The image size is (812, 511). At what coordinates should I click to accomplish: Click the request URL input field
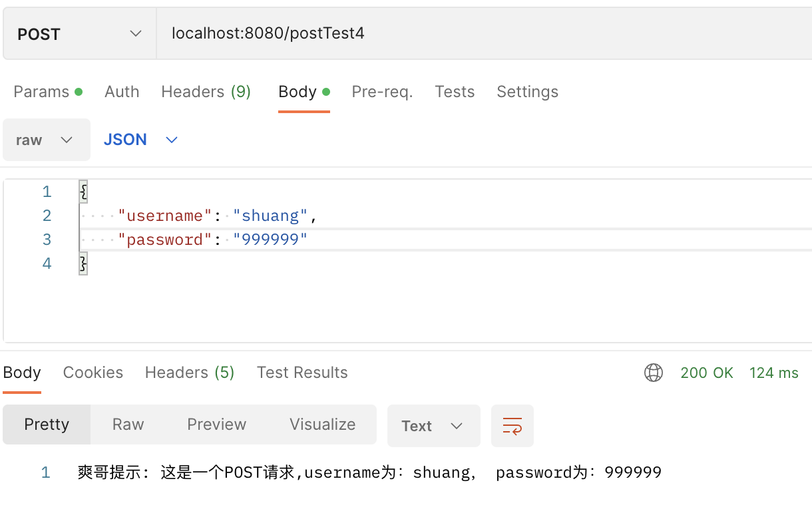tap(466, 34)
